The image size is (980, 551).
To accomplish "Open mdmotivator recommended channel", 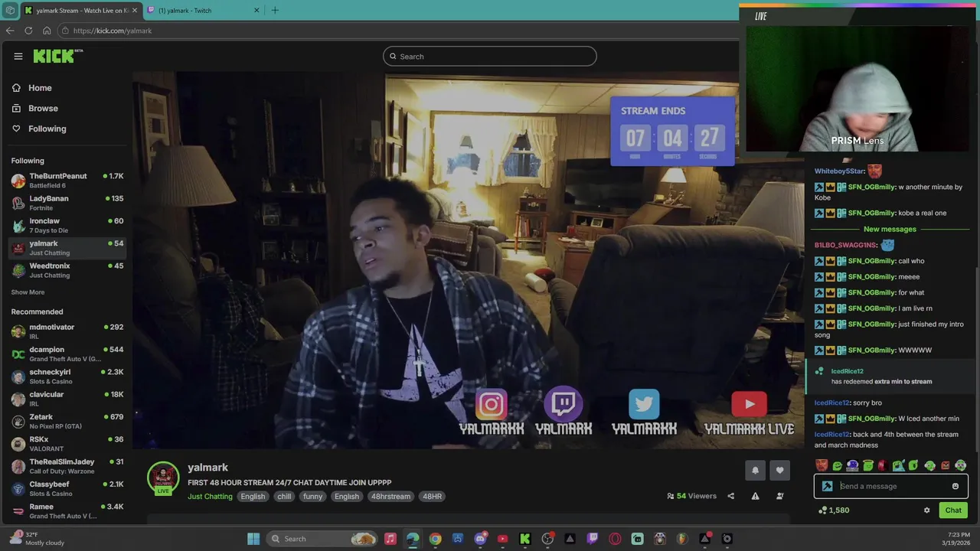I will [x=67, y=331].
